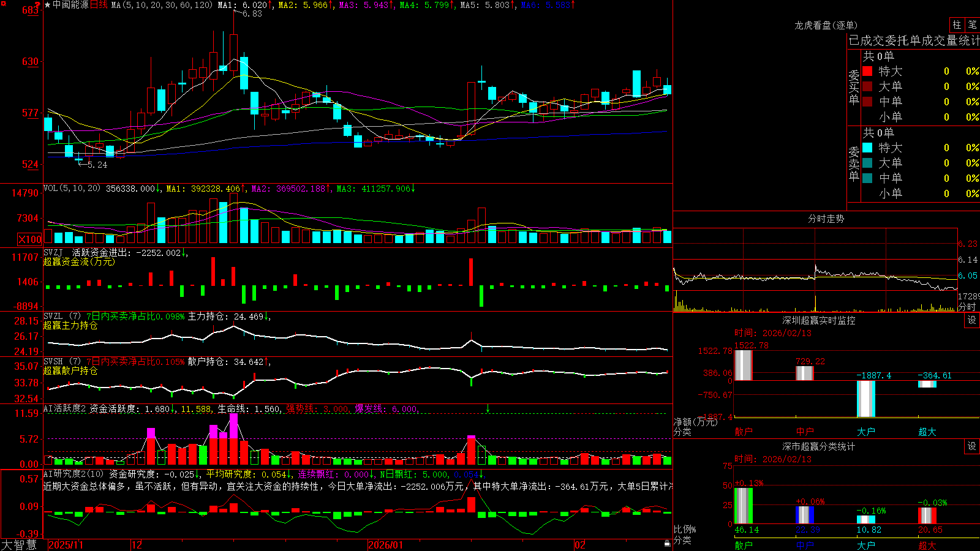Click the 2025/11 date marker on time axis
Screen dimensions: 980x551
(66, 545)
